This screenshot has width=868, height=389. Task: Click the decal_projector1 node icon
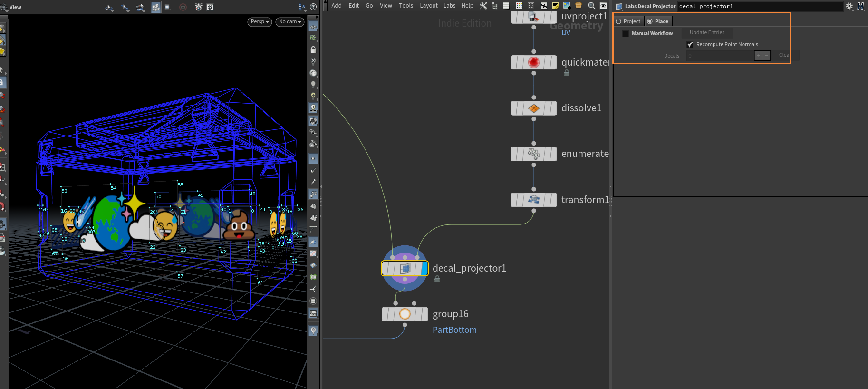(405, 268)
